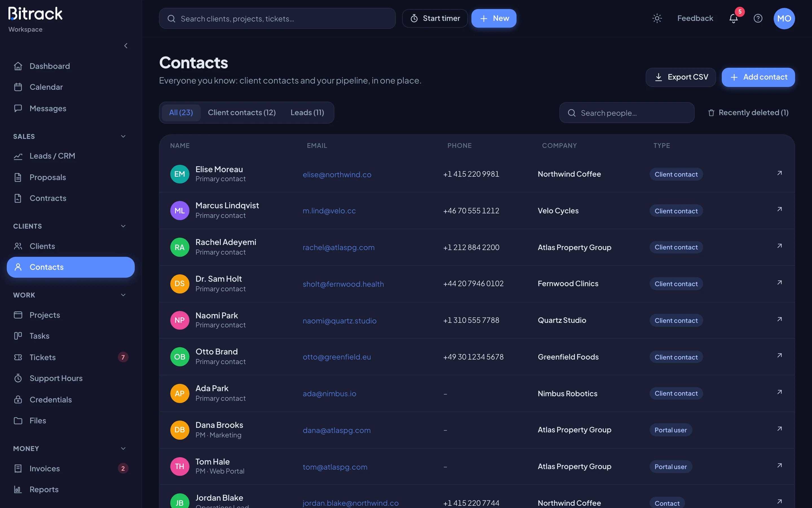Collapse the CLIENTS sidebar section
The width and height of the screenshot is (812, 508).
[123, 226]
